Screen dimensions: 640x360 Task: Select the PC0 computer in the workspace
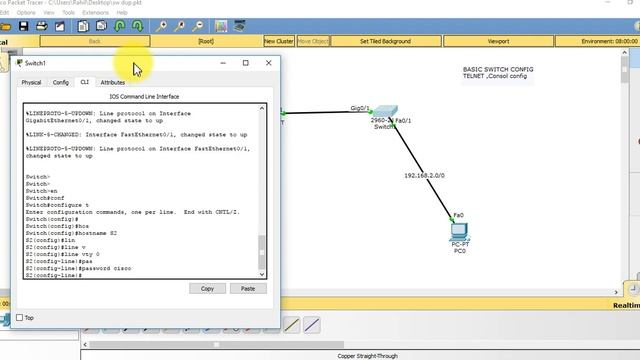(x=459, y=231)
